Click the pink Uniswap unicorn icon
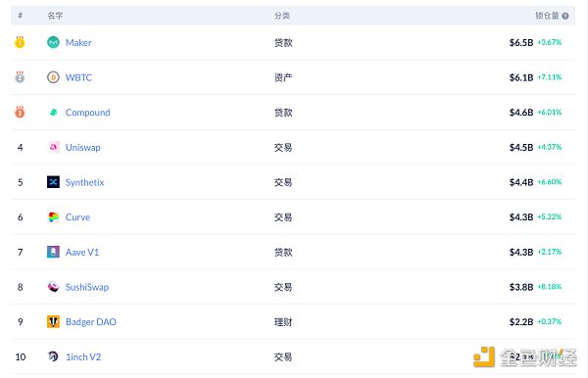Image resolution: width=588 pixels, height=378 pixels. (53, 147)
